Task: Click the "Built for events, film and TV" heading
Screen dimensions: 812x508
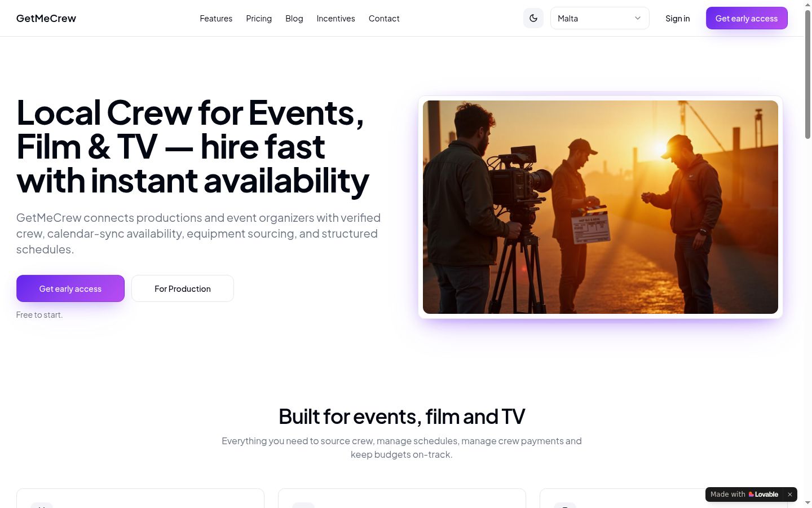Action: (402, 417)
